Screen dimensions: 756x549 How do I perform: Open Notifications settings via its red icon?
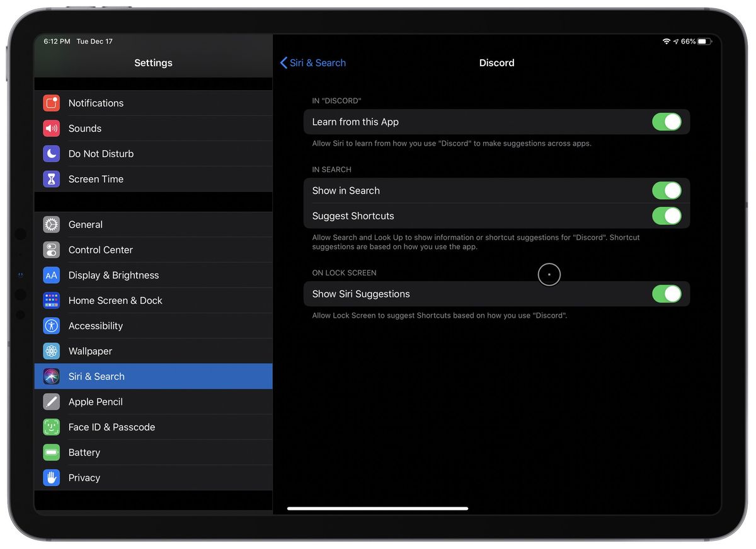pyautogui.click(x=51, y=103)
